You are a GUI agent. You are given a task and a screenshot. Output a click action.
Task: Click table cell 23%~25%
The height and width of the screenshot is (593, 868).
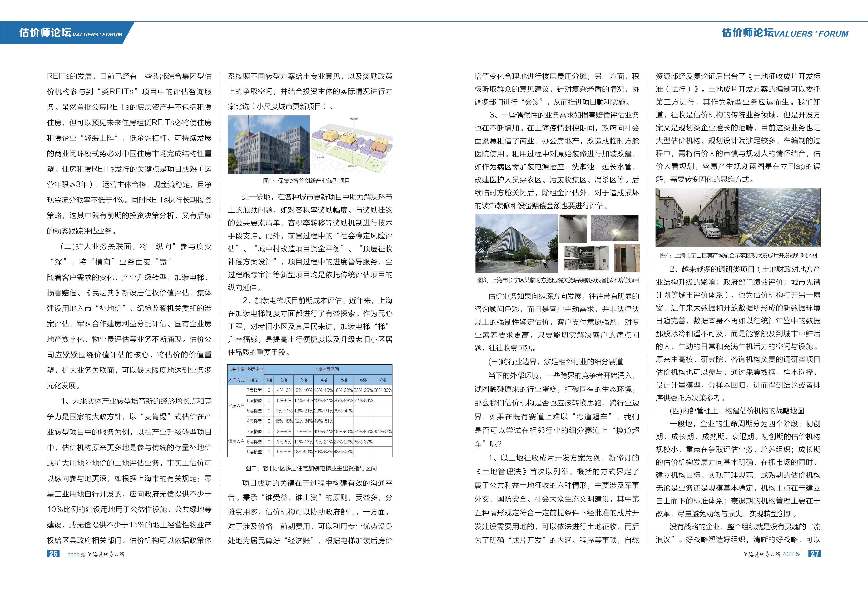coord(363,390)
